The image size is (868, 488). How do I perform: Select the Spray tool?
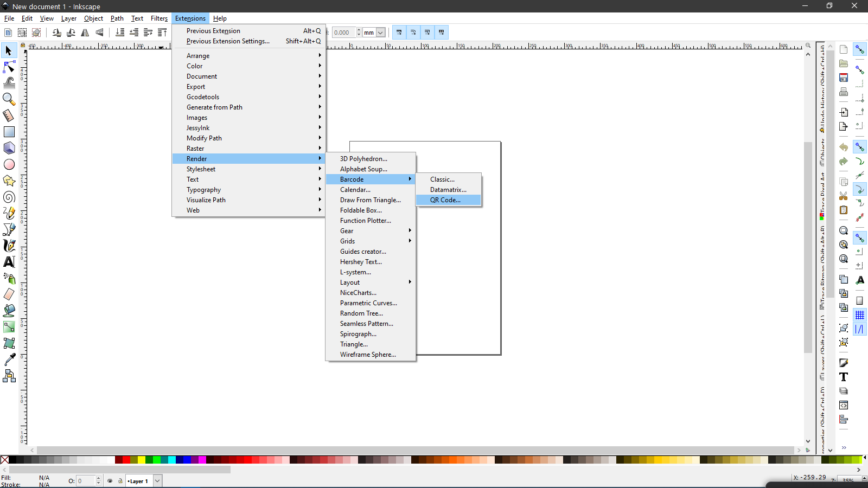click(9, 278)
